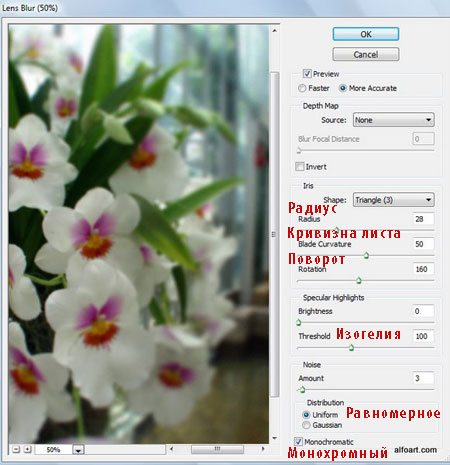Toggle the Monochromatic checkbox
The height and width of the screenshot is (465, 450).
[298, 442]
